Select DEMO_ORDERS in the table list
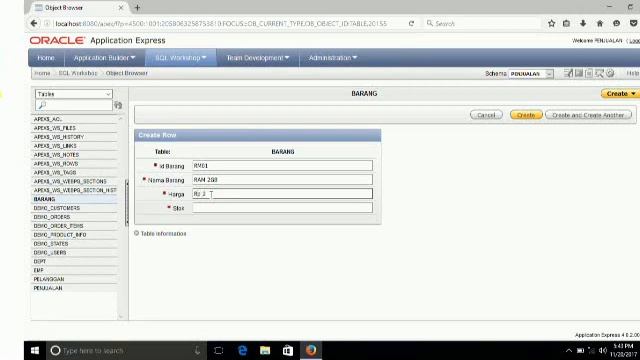The image size is (640, 360). tap(52, 217)
